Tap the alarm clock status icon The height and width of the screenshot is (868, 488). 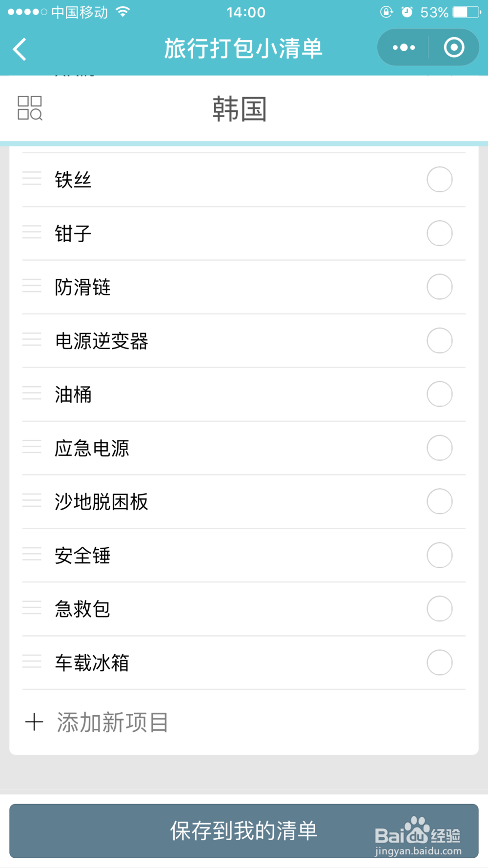click(407, 12)
